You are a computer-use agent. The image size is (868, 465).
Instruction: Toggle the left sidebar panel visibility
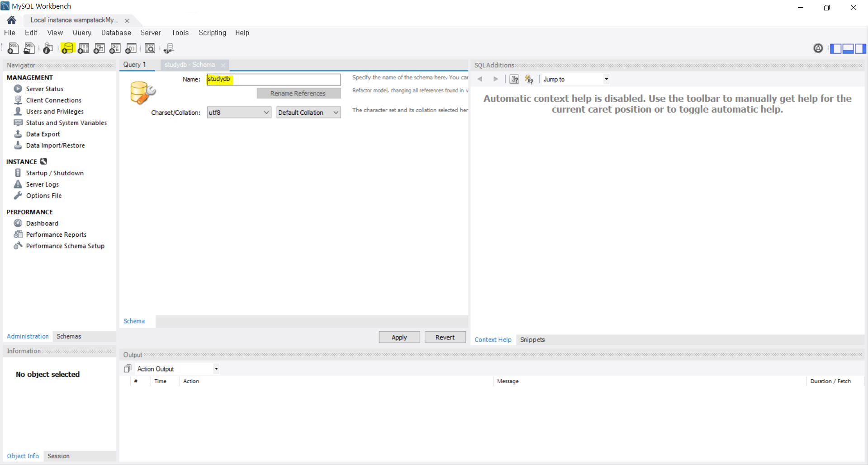[836, 48]
